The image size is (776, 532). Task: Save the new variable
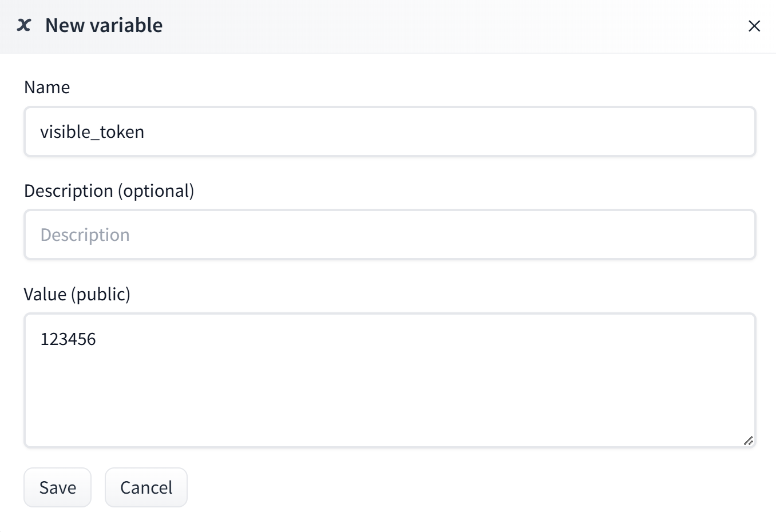[x=57, y=487]
